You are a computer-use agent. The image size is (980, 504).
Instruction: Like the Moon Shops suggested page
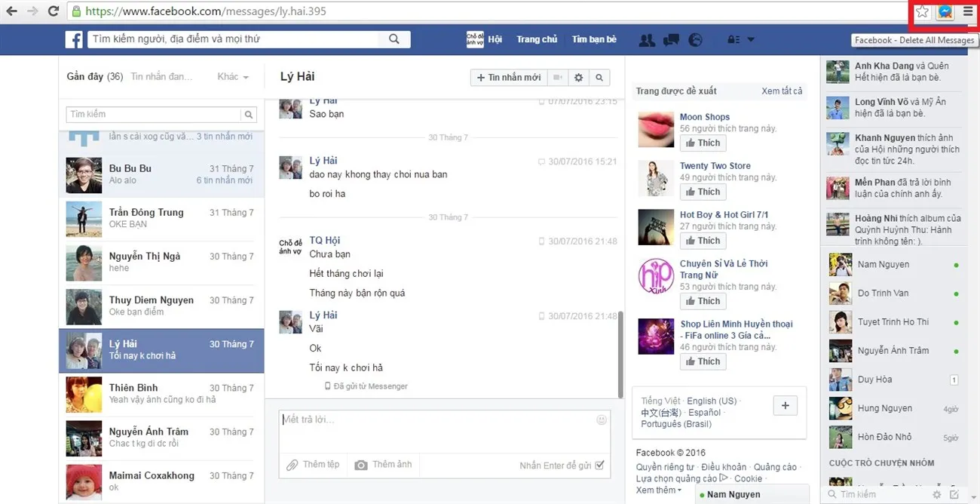(702, 143)
